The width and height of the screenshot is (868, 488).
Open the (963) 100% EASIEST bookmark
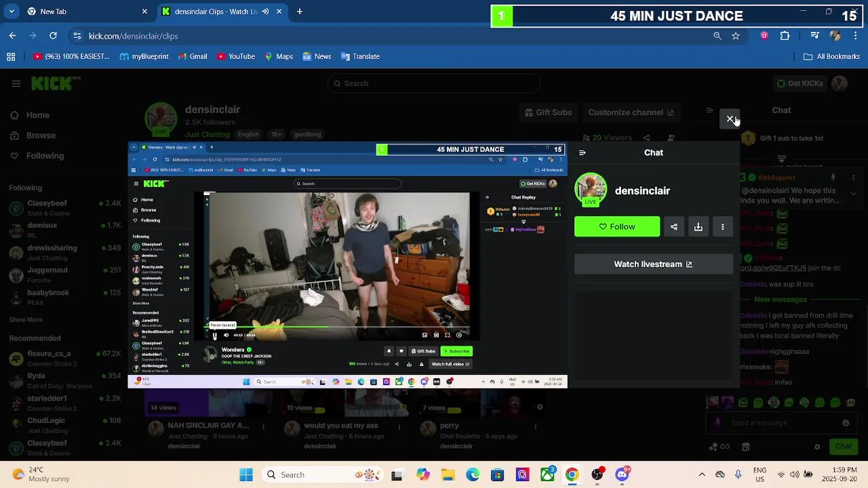click(71, 56)
